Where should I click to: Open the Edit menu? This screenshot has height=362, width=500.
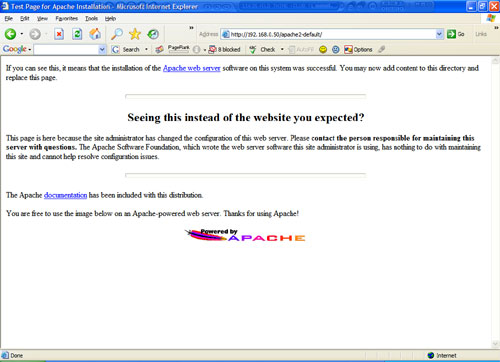point(25,19)
